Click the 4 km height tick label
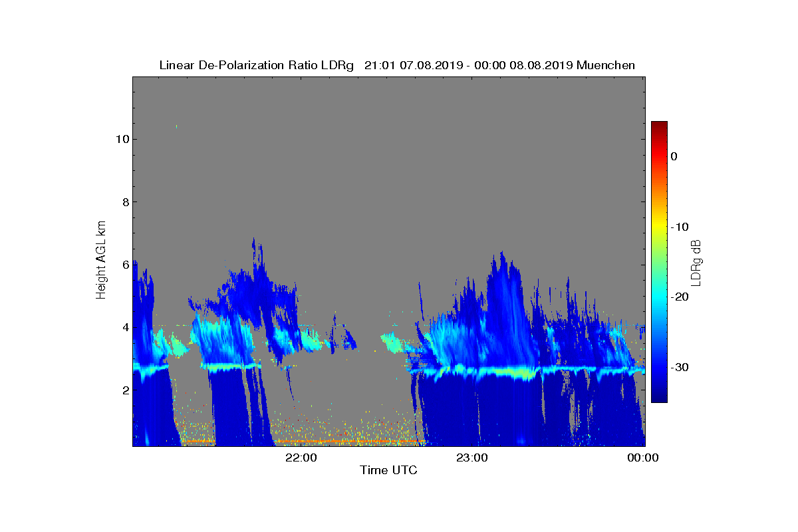 pyautogui.click(x=124, y=327)
